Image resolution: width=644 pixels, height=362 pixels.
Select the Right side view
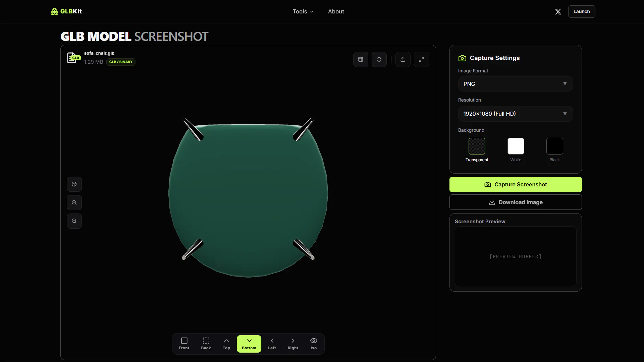293,344
